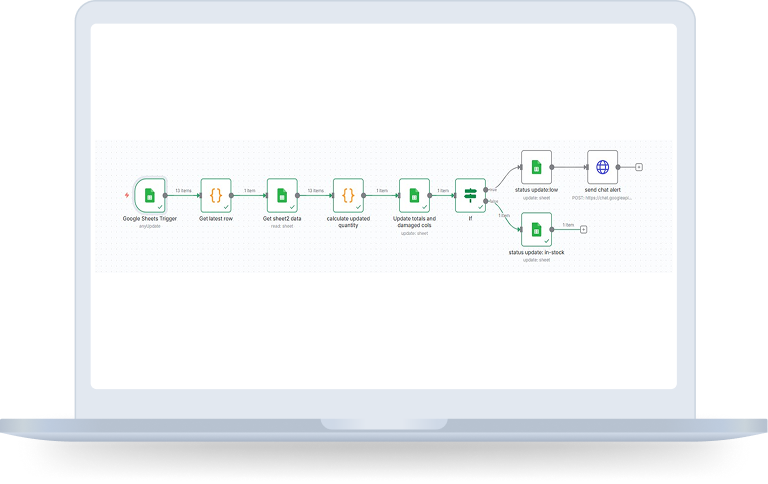Click the status update: in-stock node
This screenshot has width=768, height=484.
536,229
